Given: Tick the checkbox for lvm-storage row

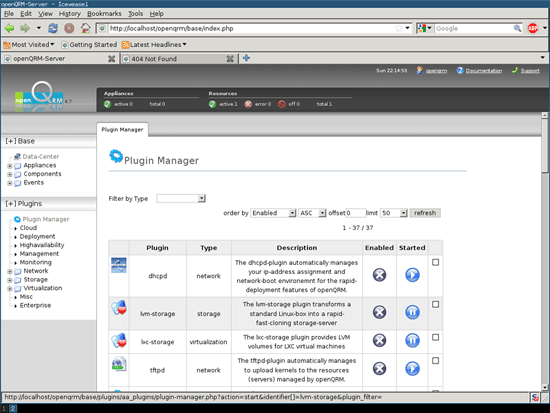Looking at the screenshot, I should pos(435,304).
